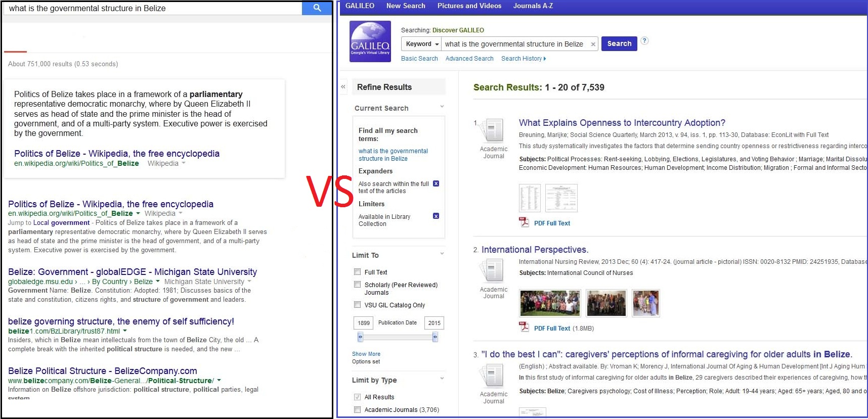Remove the full text expander with its X
This screenshot has height=419, width=868.
click(x=436, y=183)
